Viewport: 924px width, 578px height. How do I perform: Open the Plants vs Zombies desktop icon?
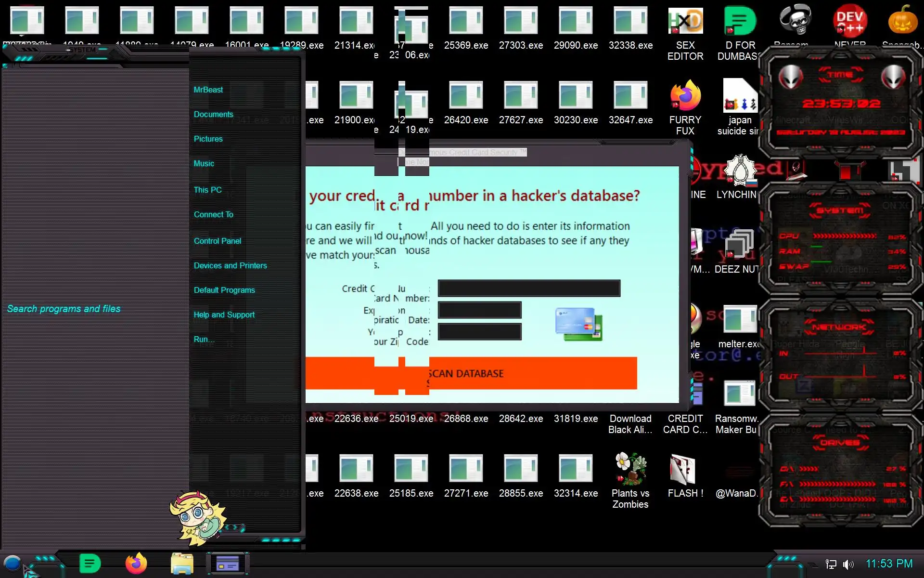[x=630, y=469]
